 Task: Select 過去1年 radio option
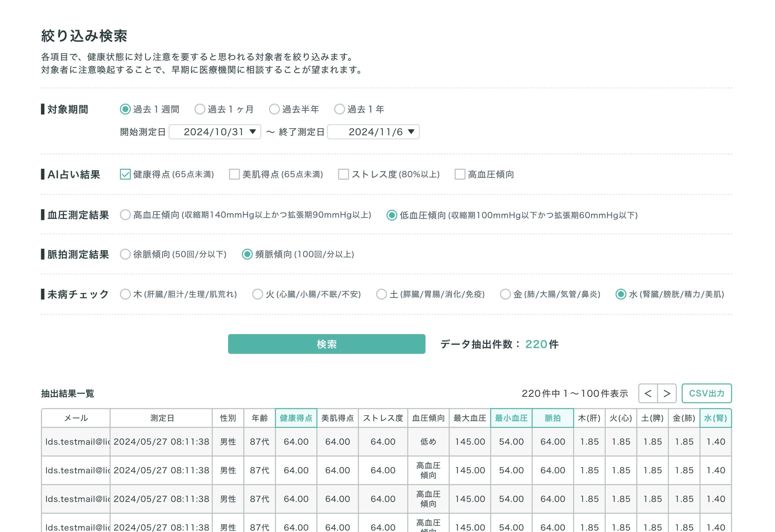(x=339, y=109)
